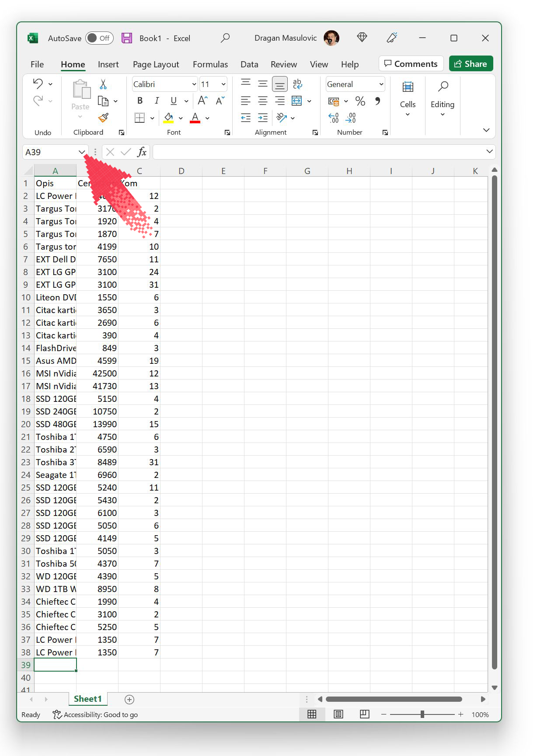Click the Copy icon
Screen dimensions: 537x756
point(103,101)
